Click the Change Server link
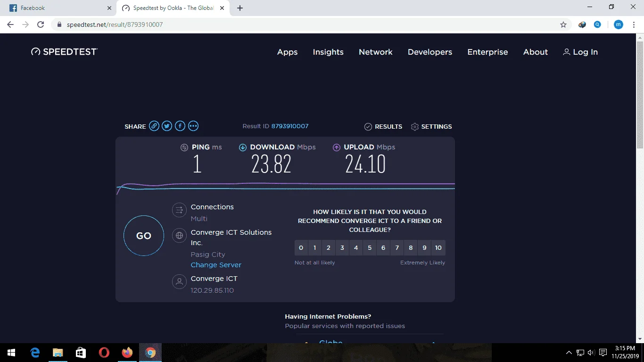This screenshot has width=644, height=362. coord(216,265)
